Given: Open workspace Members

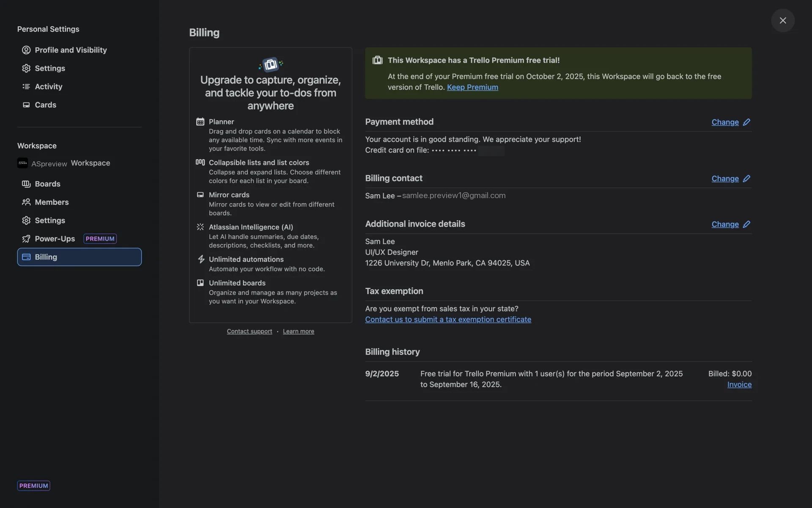Looking at the screenshot, I should pos(80,202).
